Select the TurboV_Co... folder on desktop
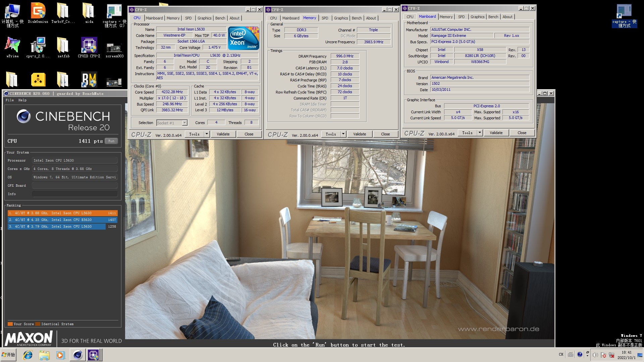Viewport: 644px width, 362px height. tap(63, 13)
